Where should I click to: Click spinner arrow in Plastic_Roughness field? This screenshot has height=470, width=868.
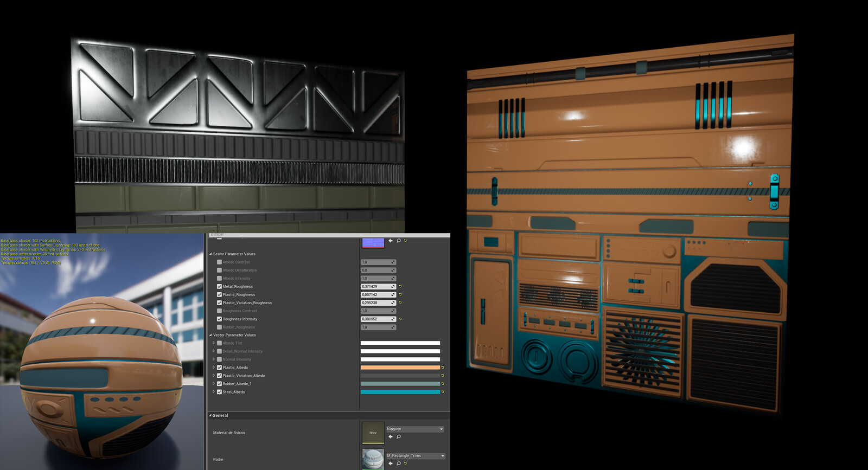point(393,294)
